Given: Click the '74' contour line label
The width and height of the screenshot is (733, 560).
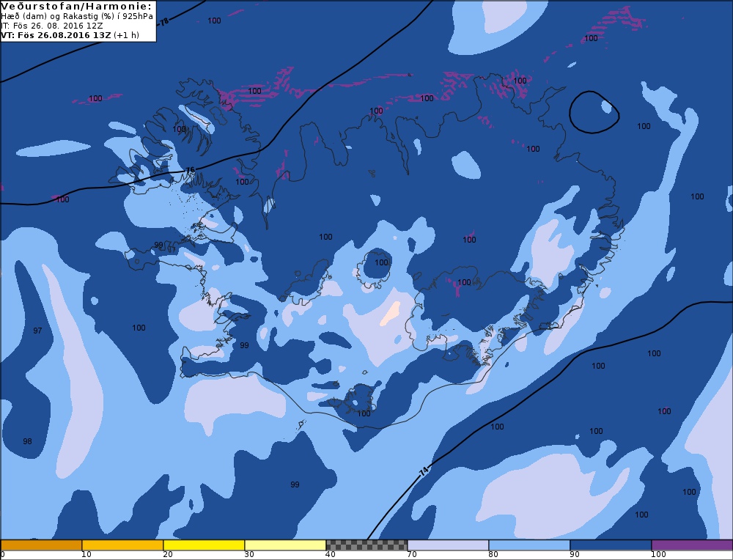Looking at the screenshot, I should [x=424, y=471].
